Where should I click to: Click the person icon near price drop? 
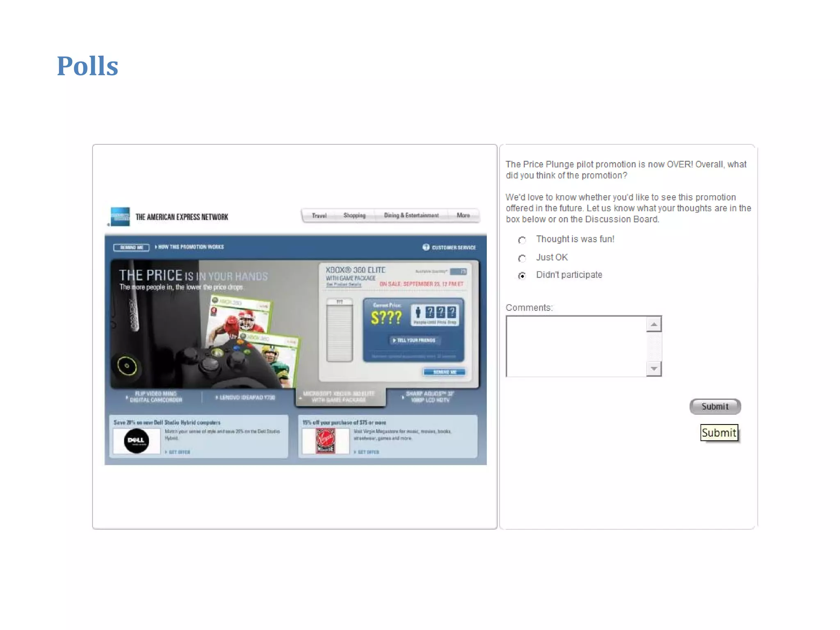(x=418, y=313)
